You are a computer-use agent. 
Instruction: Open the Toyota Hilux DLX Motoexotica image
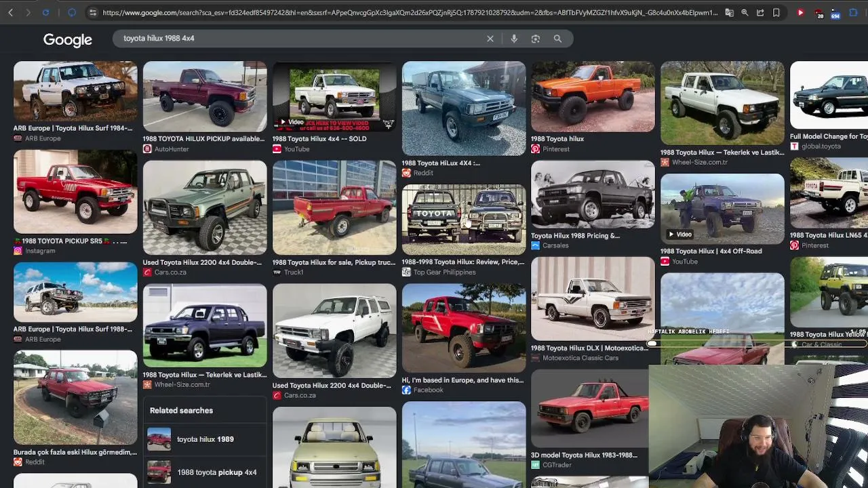click(593, 298)
